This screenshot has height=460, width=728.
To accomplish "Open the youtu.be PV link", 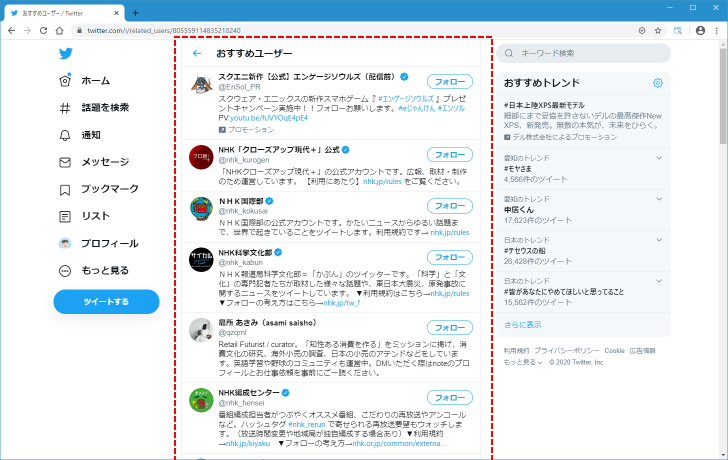I will [x=269, y=118].
